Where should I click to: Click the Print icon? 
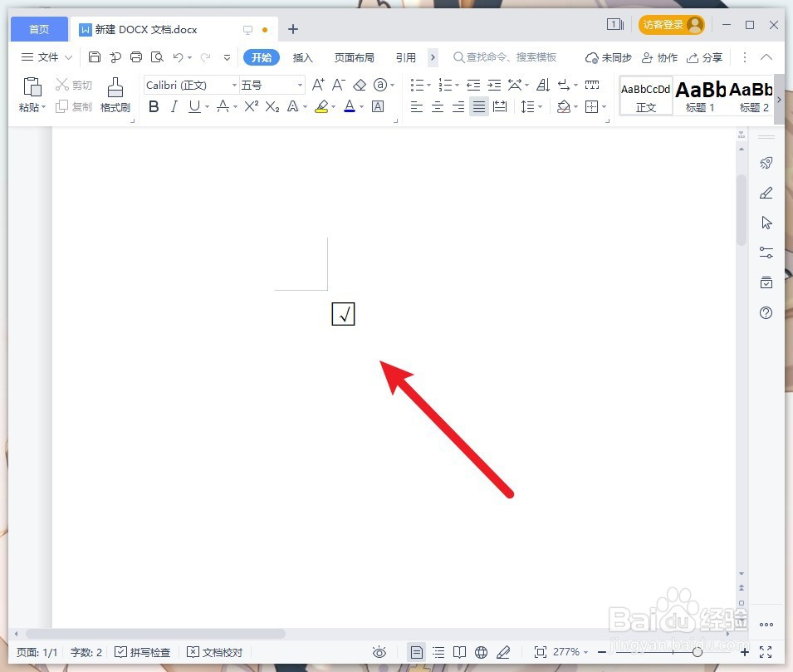136,57
